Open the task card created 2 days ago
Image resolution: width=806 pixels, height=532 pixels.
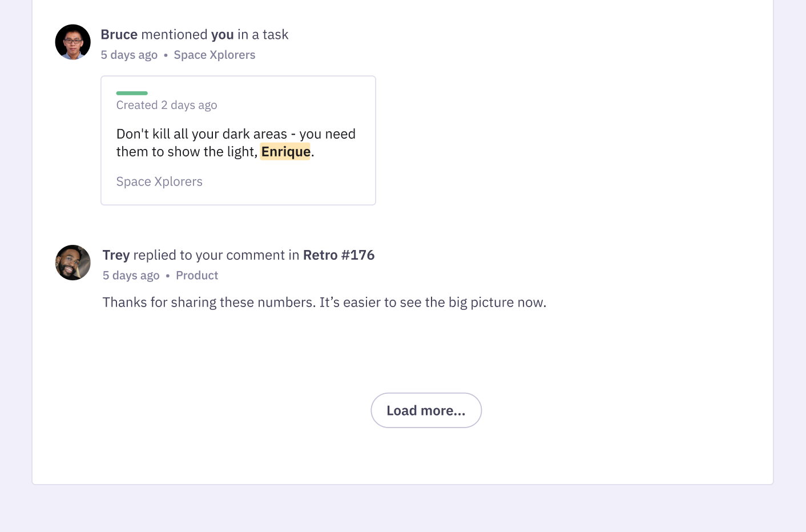pos(238,140)
